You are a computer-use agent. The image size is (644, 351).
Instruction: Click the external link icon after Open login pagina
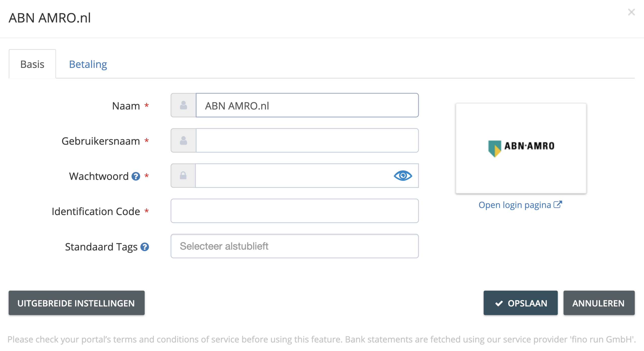pos(558,205)
